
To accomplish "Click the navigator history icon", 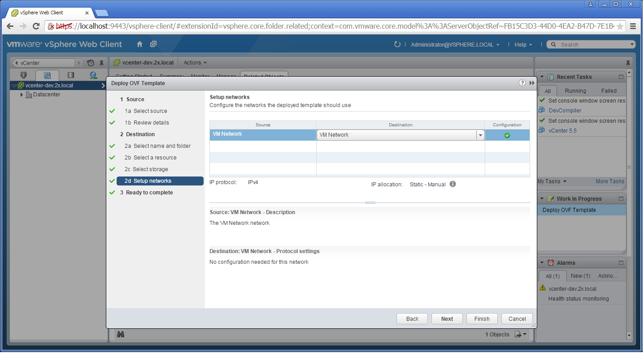I will [x=91, y=63].
